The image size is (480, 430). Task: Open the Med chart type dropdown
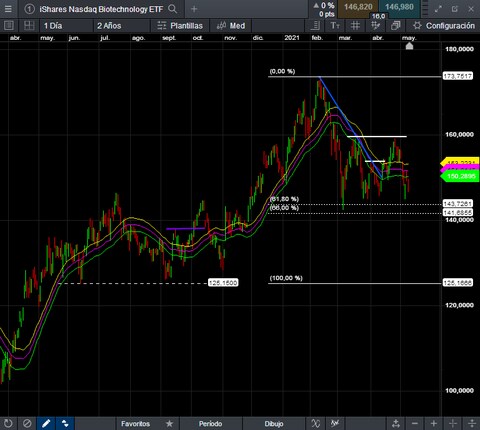click(x=231, y=26)
